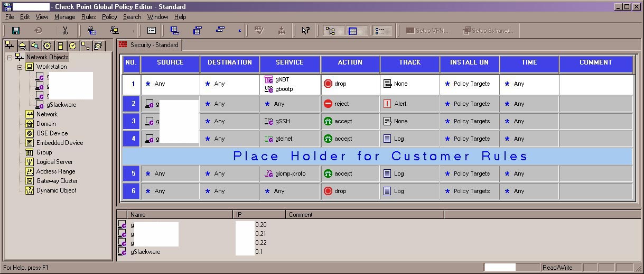
Task: Click the SOURCE column header
Action: 170,63
